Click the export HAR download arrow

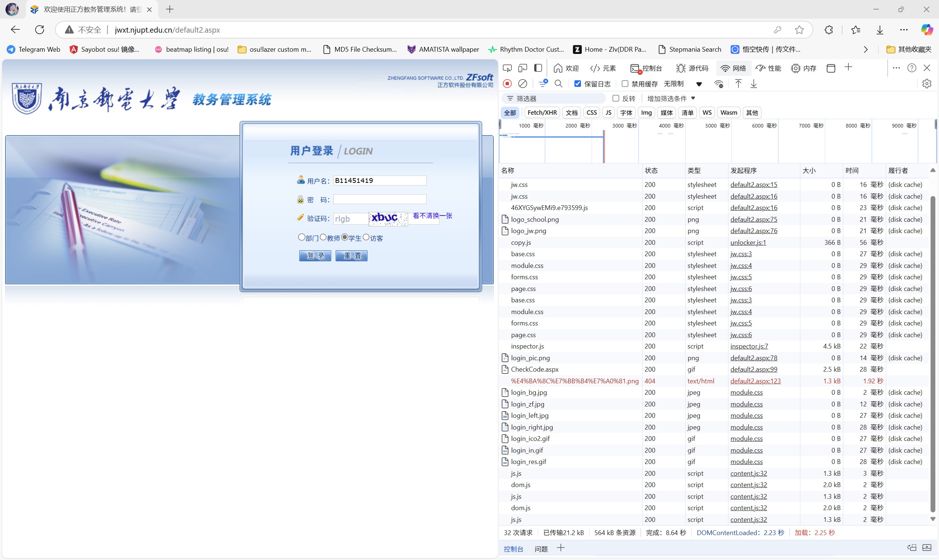pos(754,84)
